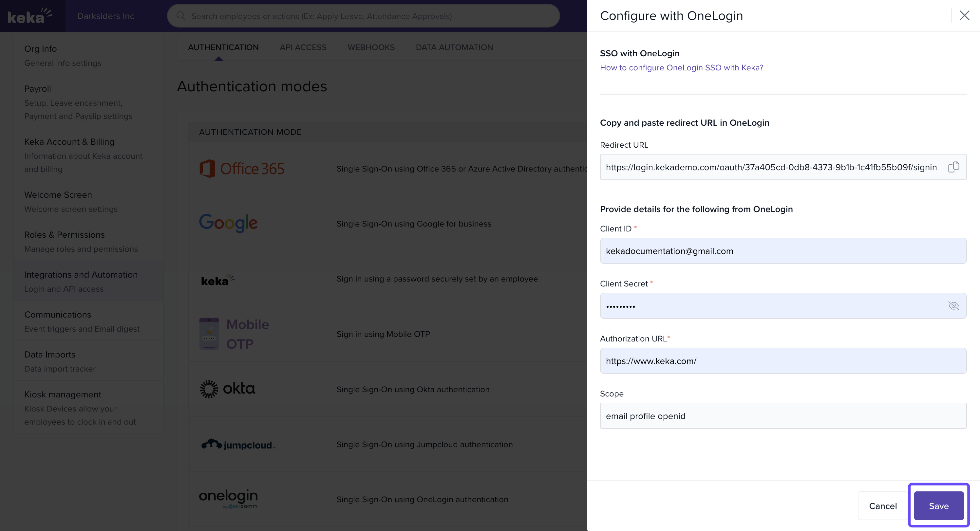
Task: Click into the Client ID field
Action: click(783, 251)
